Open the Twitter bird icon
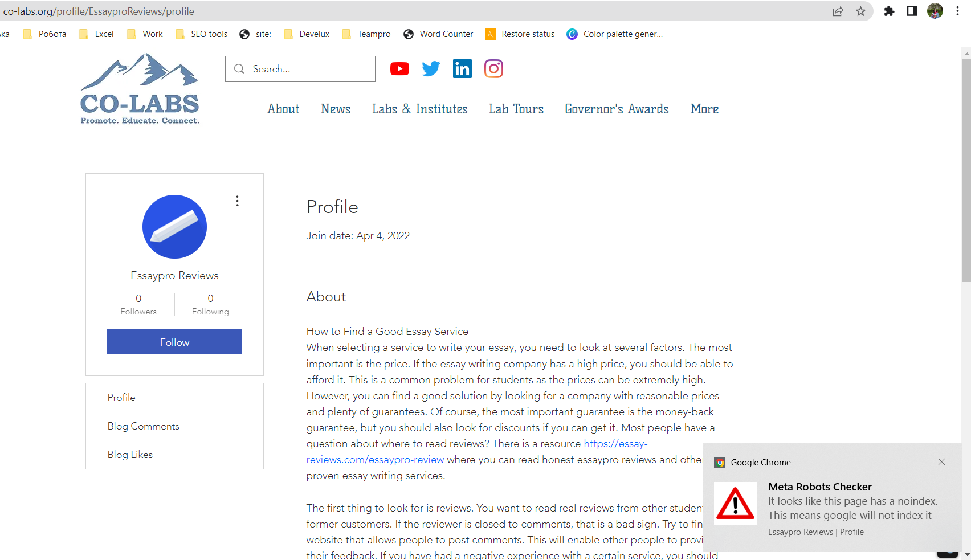This screenshot has height=560, width=971. click(x=431, y=69)
